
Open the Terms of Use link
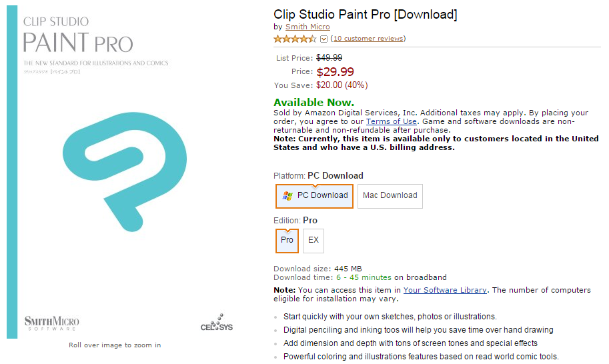click(x=392, y=121)
